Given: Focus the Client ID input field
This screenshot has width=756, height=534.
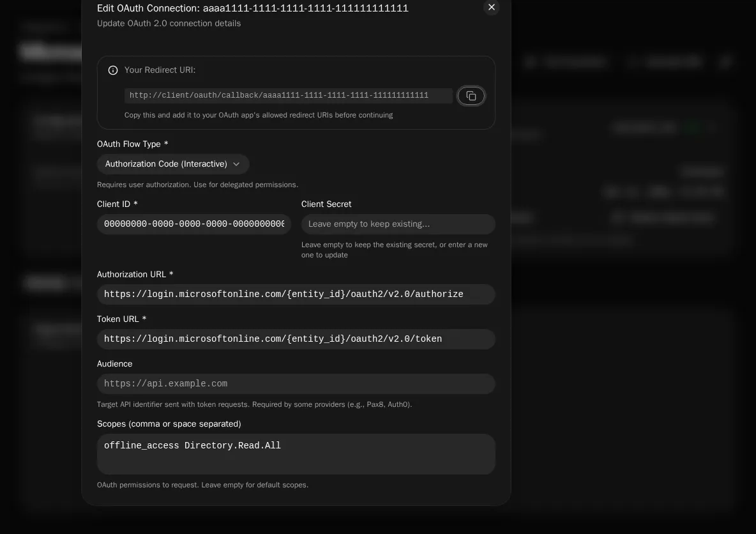Looking at the screenshot, I should 194,224.
